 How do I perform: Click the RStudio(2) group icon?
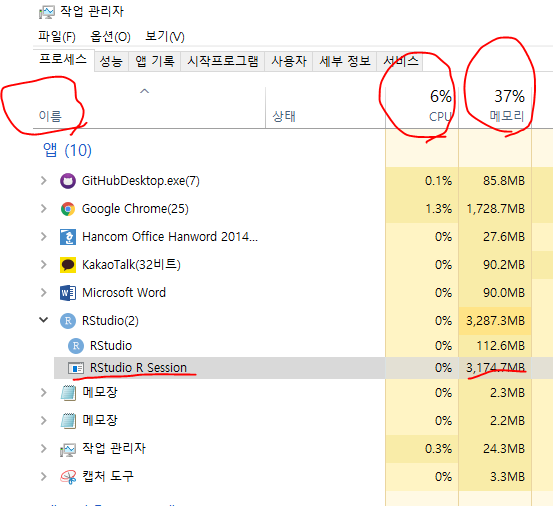click(x=68, y=321)
